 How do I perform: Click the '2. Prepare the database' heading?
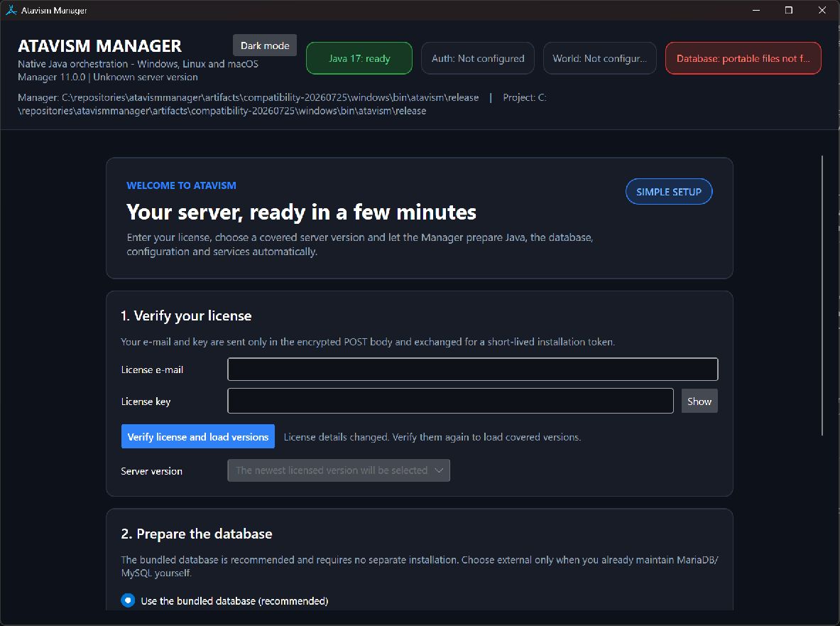pyautogui.click(x=197, y=534)
